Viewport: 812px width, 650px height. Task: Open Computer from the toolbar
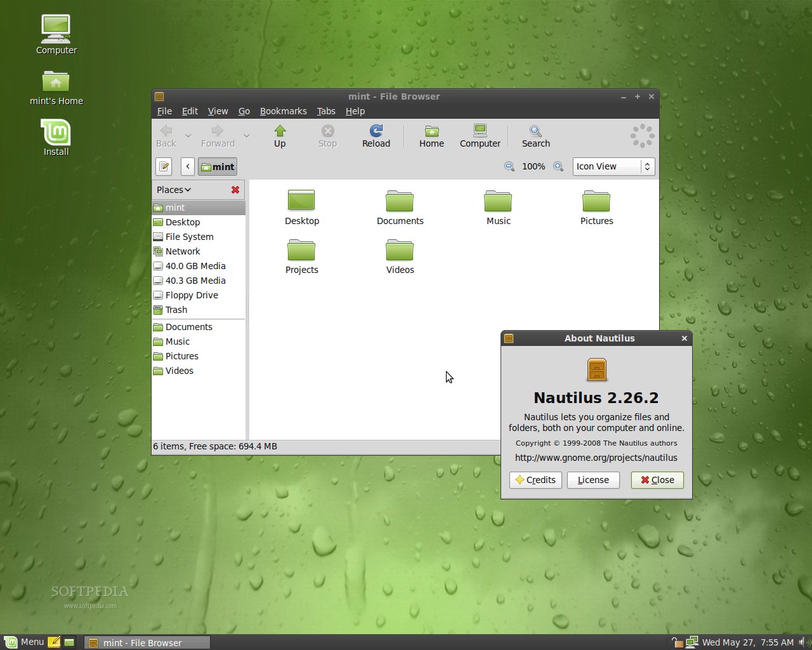pyautogui.click(x=480, y=136)
